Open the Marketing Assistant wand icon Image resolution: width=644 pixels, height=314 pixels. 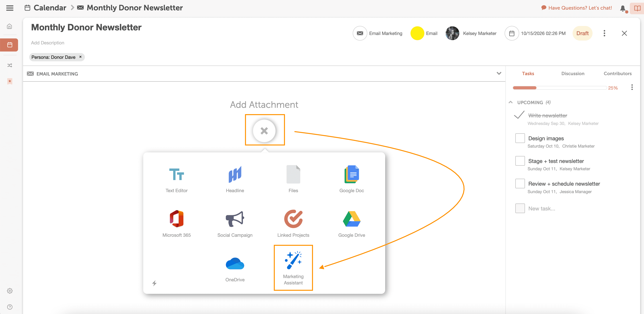click(x=293, y=260)
